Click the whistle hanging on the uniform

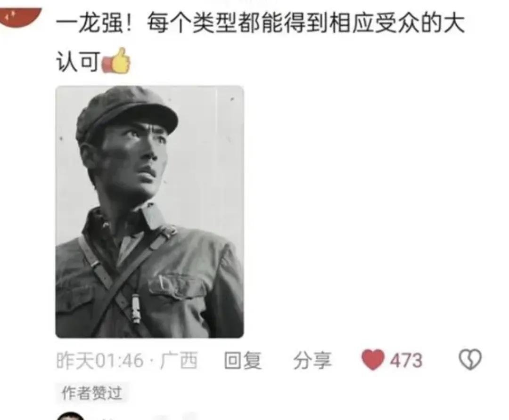pos(135,310)
